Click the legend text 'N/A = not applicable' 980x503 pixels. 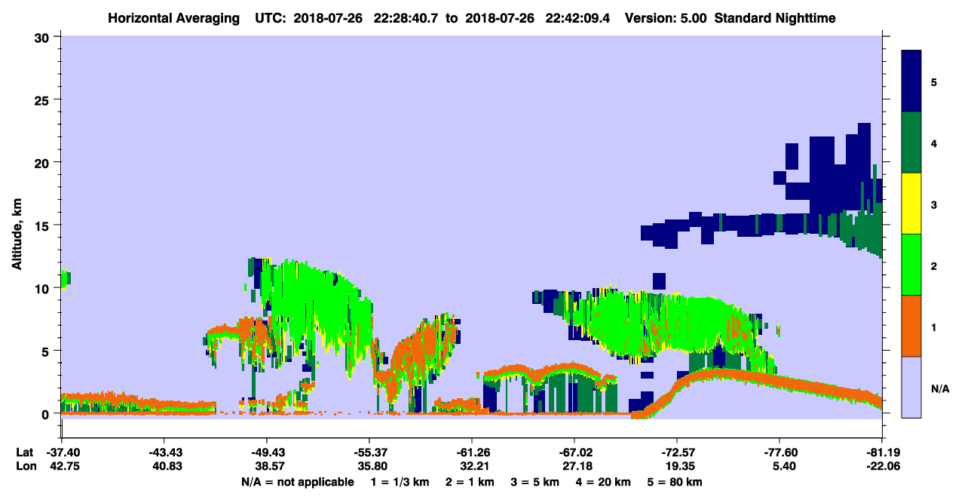[298, 482]
